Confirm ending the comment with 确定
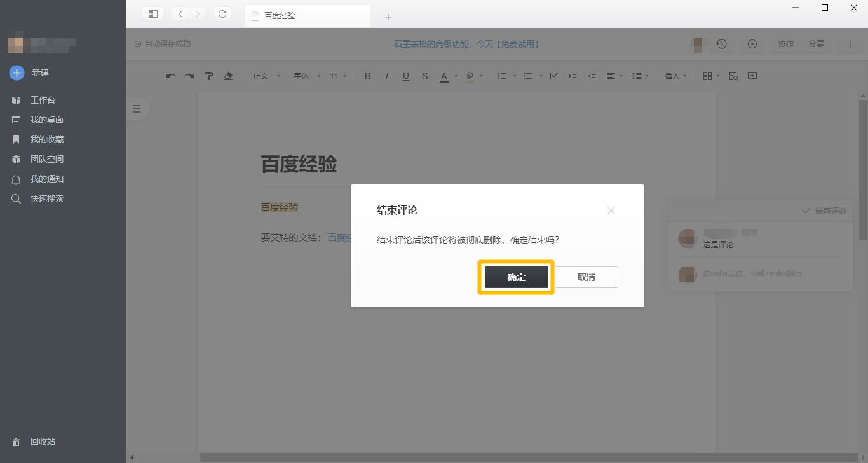The height and width of the screenshot is (463, 868). (x=516, y=277)
